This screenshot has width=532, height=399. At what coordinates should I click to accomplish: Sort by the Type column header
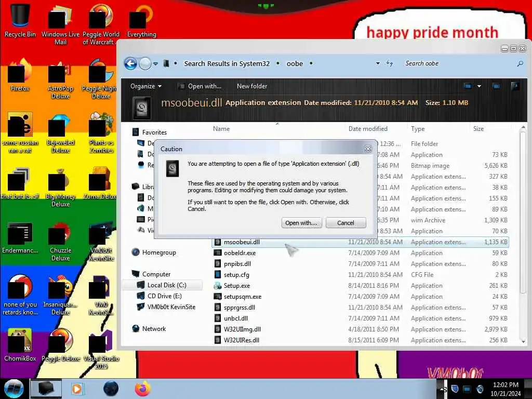coord(418,129)
